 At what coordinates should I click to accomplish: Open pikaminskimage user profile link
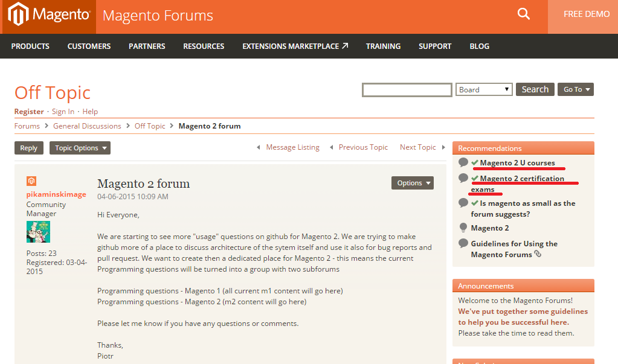pos(56,194)
